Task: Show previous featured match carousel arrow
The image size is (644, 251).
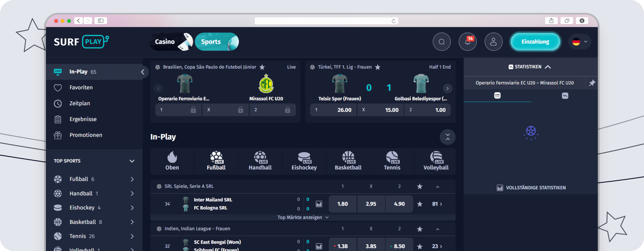Action: pos(158,88)
